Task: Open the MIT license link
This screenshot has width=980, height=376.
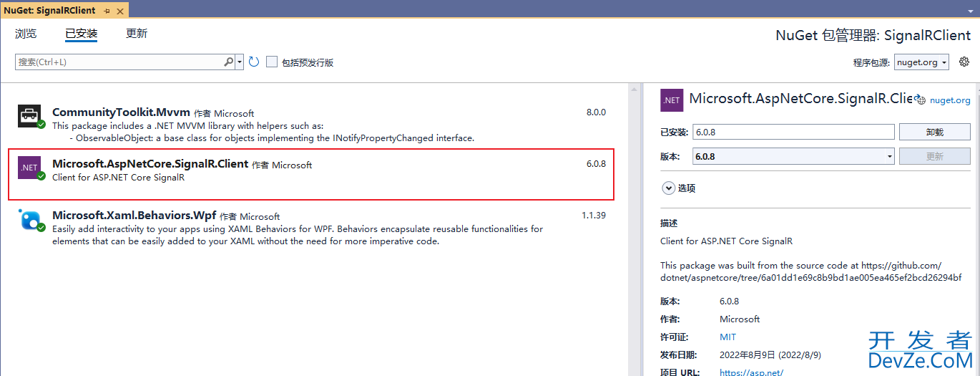Action: [727, 337]
